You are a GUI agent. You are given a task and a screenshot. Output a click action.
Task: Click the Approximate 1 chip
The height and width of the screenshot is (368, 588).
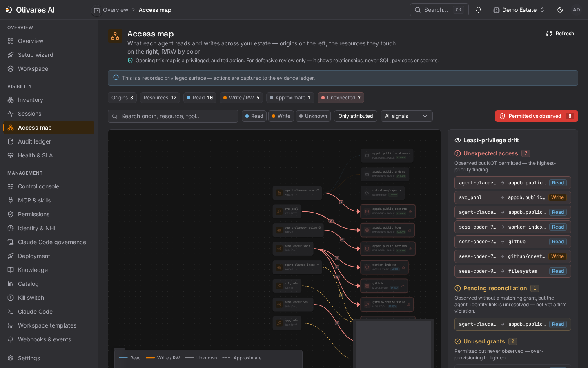290,98
